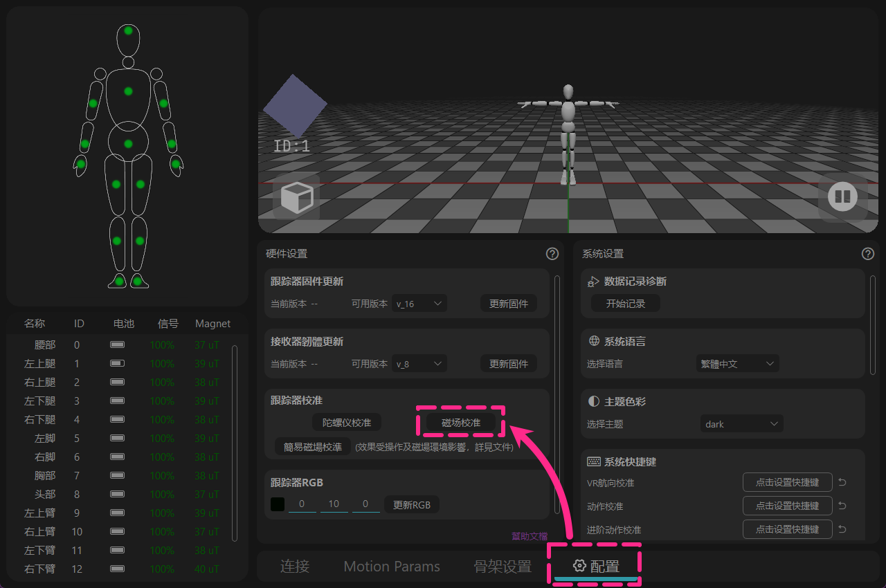Click the 磁场校准 button
Viewport: 886px width, 588px height.
[x=461, y=422]
